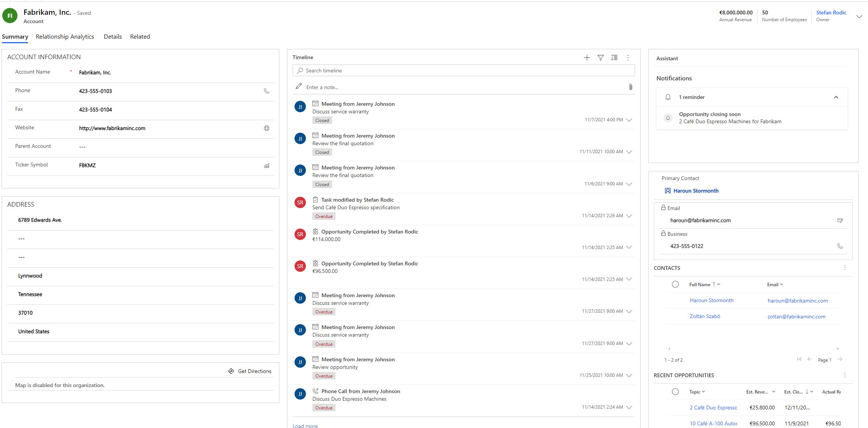Expand meeting dated 11/7/2021 4:00 PM
This screenshot has width=868, height=428.
(629, 120)
